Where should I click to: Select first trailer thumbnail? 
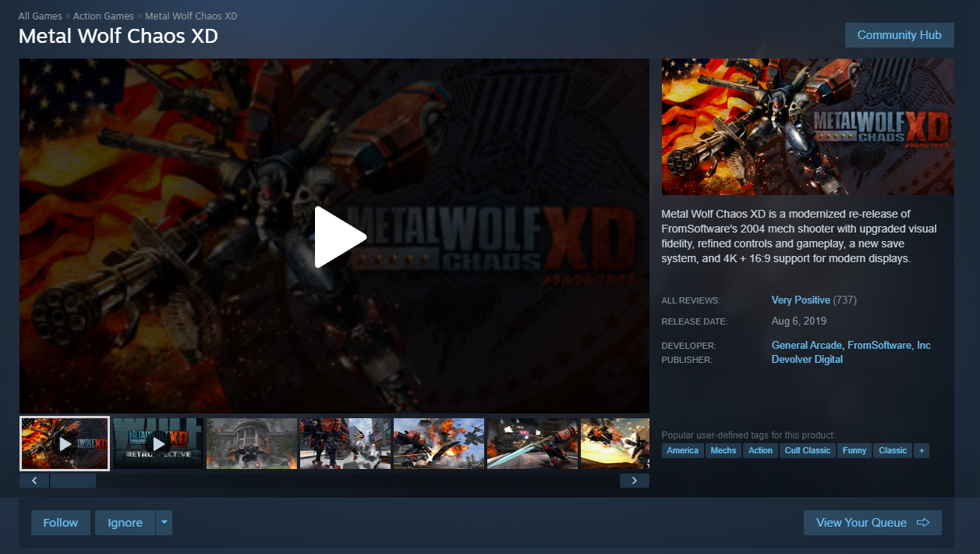pos(65,443)
